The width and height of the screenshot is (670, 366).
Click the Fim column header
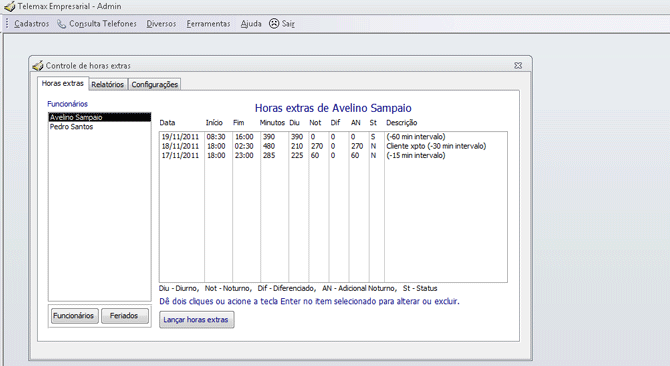pyautogui.click(x=238, y=123)
